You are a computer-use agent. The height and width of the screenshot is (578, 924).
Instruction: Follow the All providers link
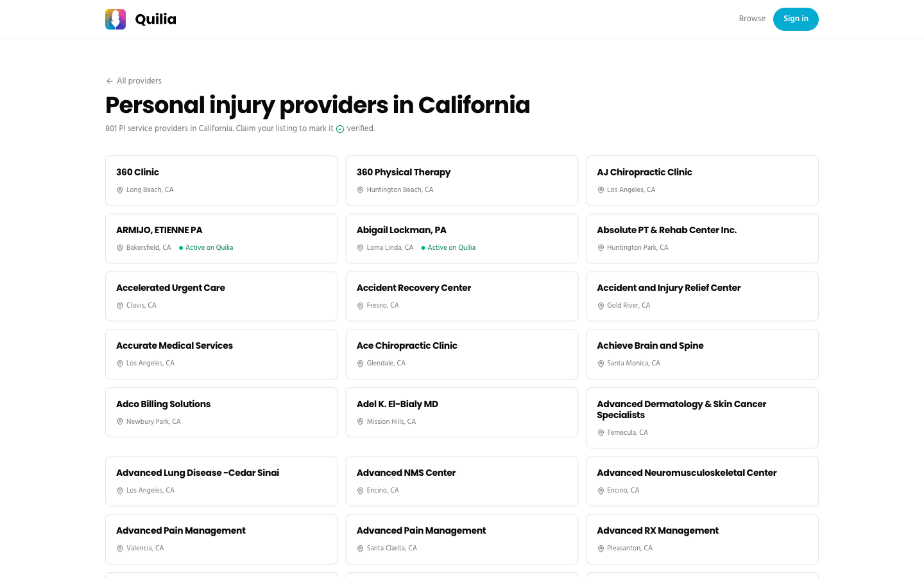point(139,81)
